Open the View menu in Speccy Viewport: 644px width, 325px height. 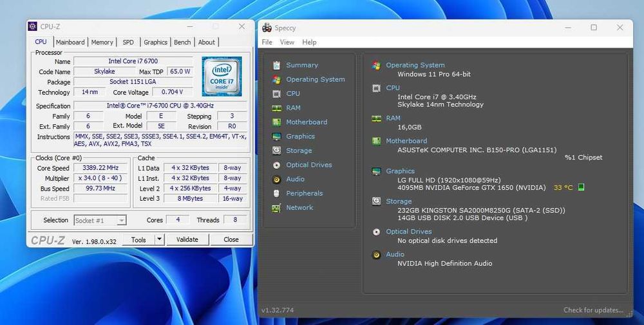click(287, 42)
